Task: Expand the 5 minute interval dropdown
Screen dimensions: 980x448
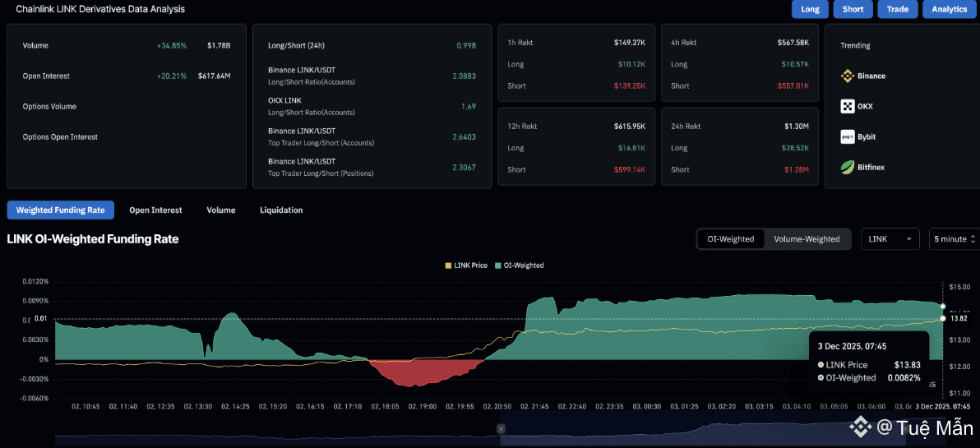Action: tap(954, 239)
